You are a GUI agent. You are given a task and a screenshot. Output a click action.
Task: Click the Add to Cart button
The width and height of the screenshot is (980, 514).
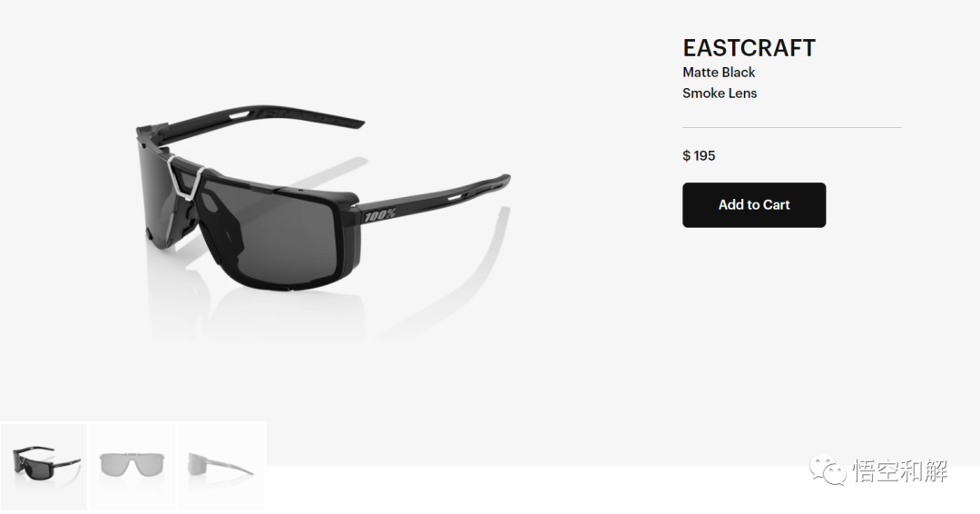click(754, 205)
